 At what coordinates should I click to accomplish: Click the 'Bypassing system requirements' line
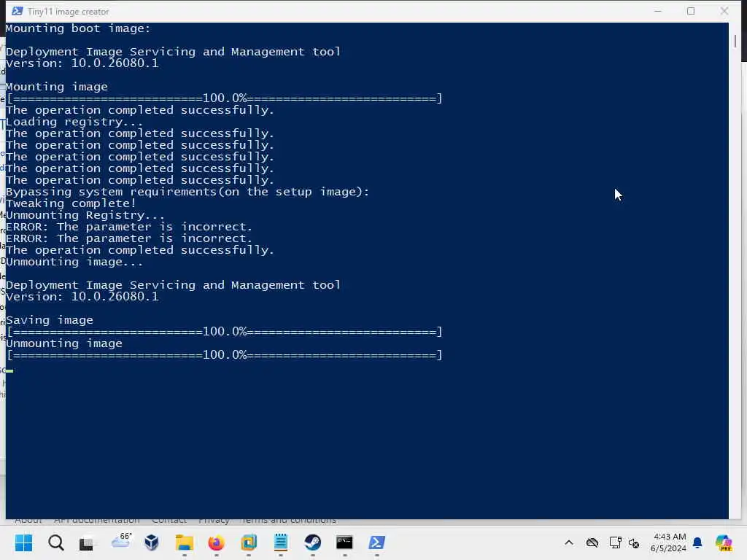tap(187, 192)
